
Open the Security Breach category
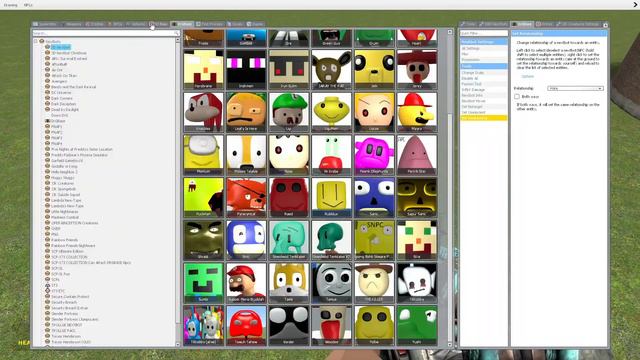[64, 302]
